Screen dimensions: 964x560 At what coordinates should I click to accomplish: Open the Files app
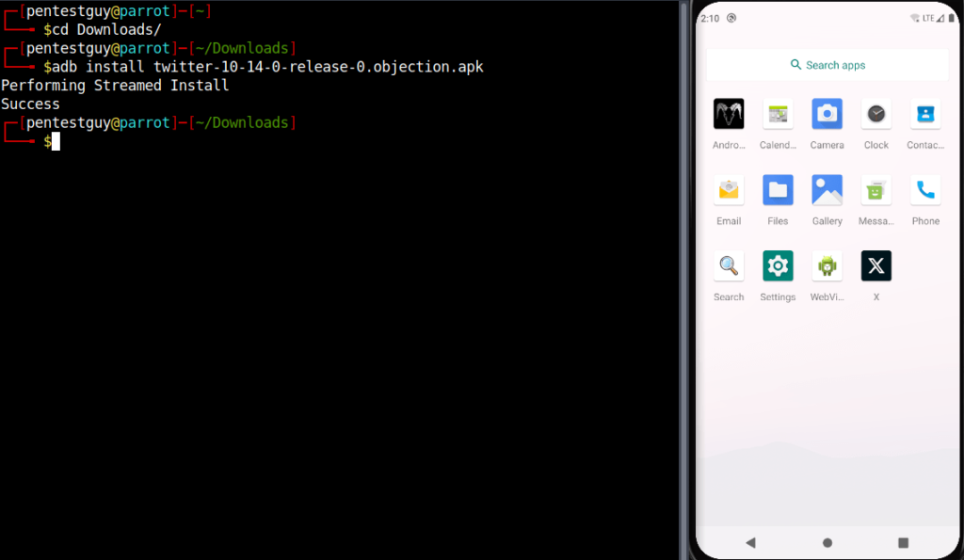(x=778, y=190)
